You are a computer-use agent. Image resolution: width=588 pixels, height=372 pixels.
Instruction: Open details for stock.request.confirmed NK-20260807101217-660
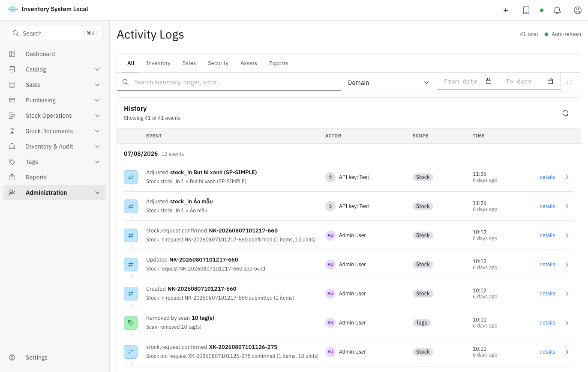(x=547, y=235)
